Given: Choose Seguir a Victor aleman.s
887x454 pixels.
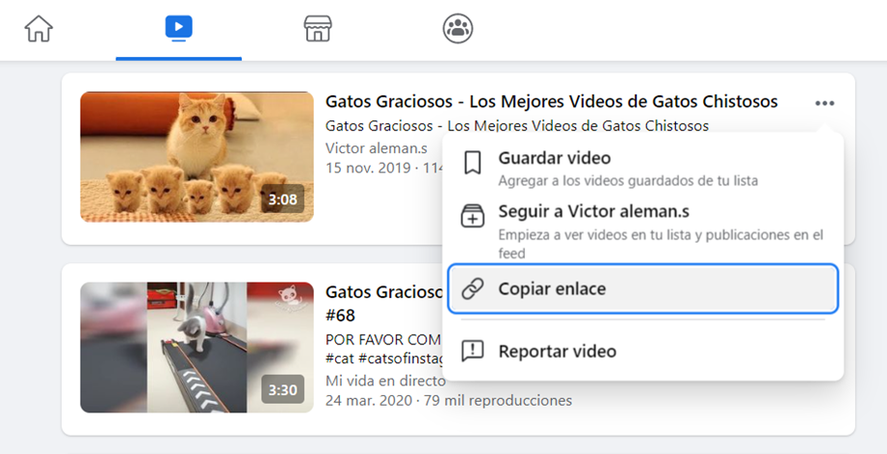Looking at the screenshot, I should point(643,231).
